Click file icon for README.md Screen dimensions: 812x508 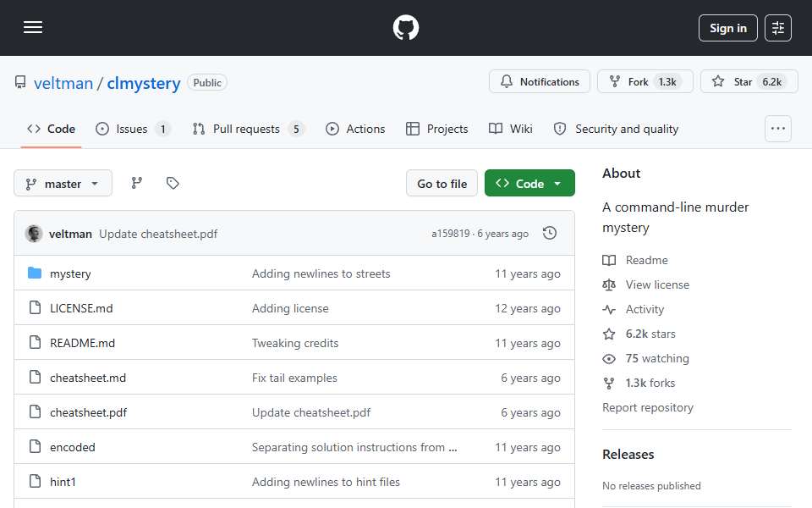coord(35,342)
